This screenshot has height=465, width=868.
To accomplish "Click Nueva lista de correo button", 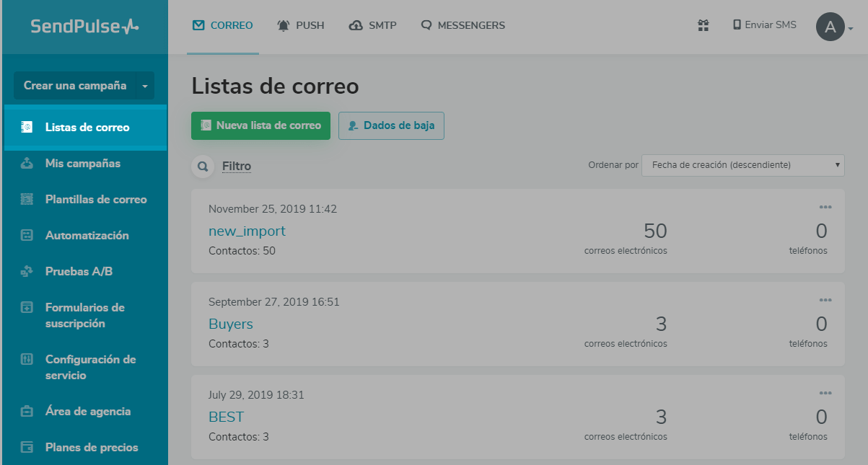I will coord(260,125).
